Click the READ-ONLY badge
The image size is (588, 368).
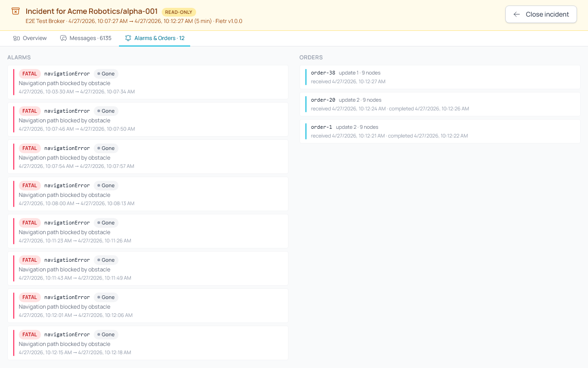click(x=179, y=12)
